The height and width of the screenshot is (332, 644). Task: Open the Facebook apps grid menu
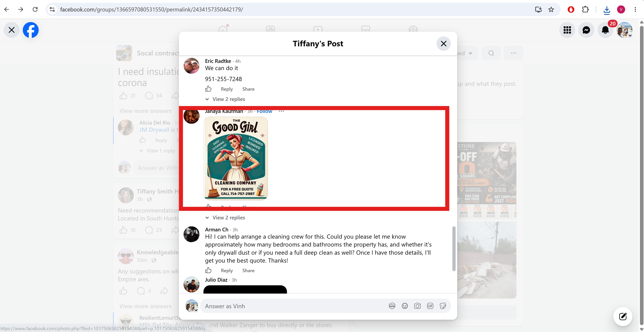567,30
